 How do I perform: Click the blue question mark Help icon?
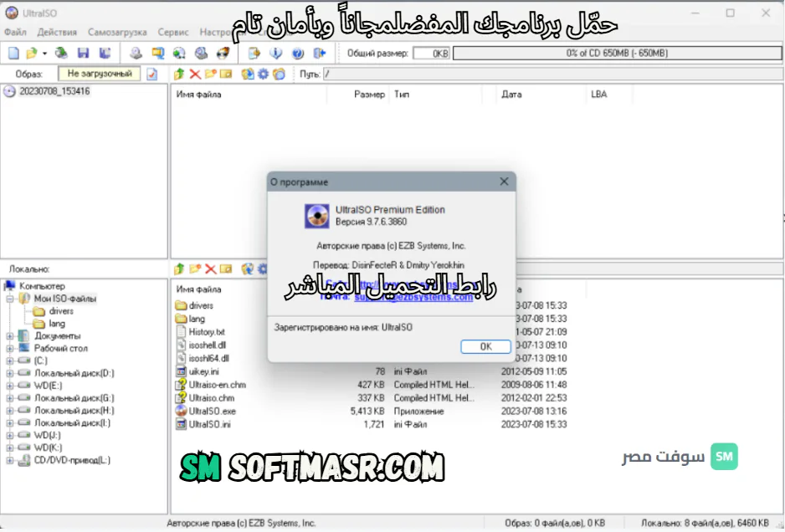[x=297, y=53]
